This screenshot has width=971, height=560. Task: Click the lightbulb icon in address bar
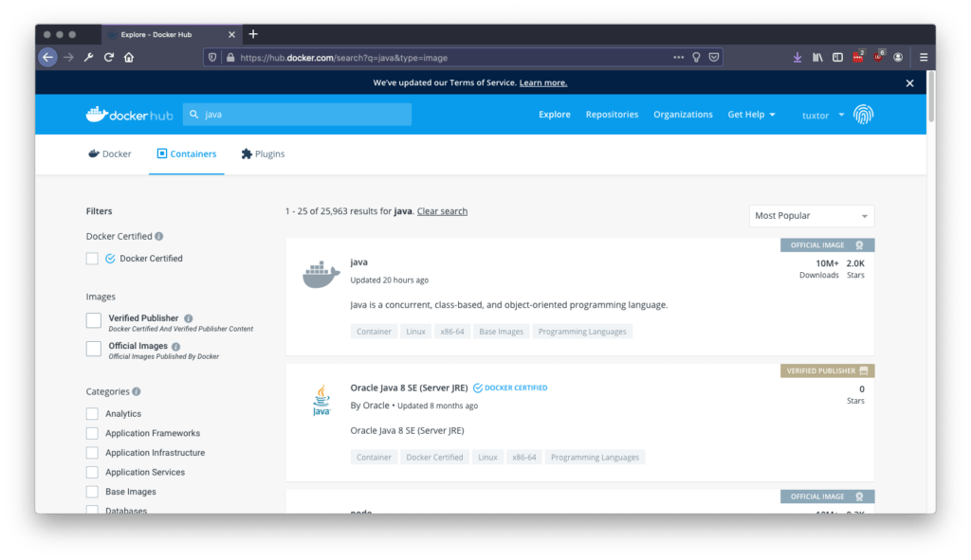[x=696, y=58]
